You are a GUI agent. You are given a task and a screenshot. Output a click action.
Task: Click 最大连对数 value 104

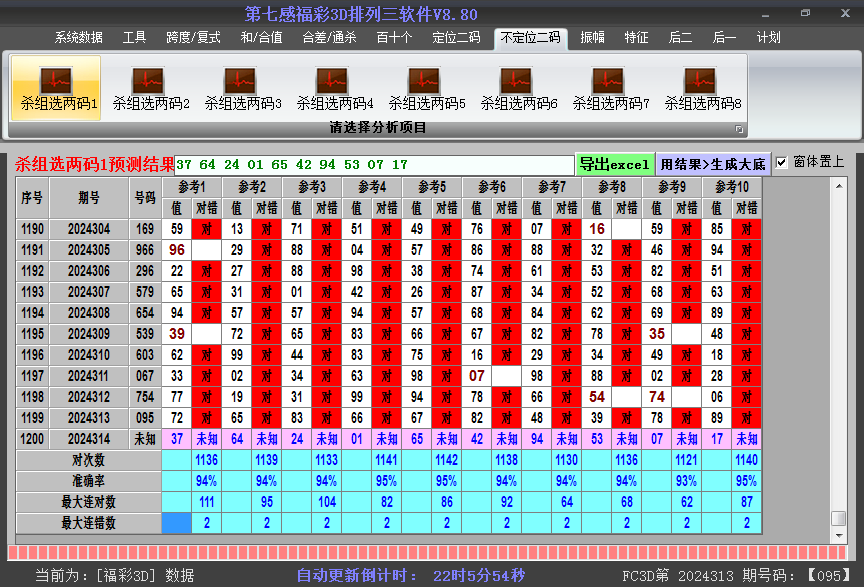pyautogui.click(x=327, y=502)
